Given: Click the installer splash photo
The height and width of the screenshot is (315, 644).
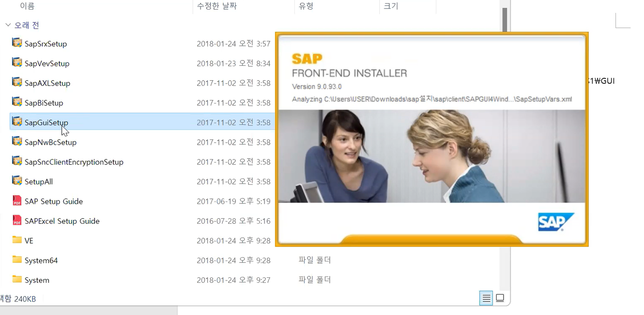Looking at the screenshot, I should (x=431, y=156).
